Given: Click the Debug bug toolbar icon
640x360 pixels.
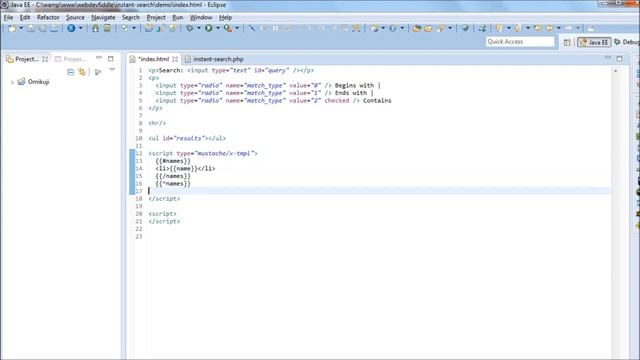Looking at the screenshot, I should point(189,28).
